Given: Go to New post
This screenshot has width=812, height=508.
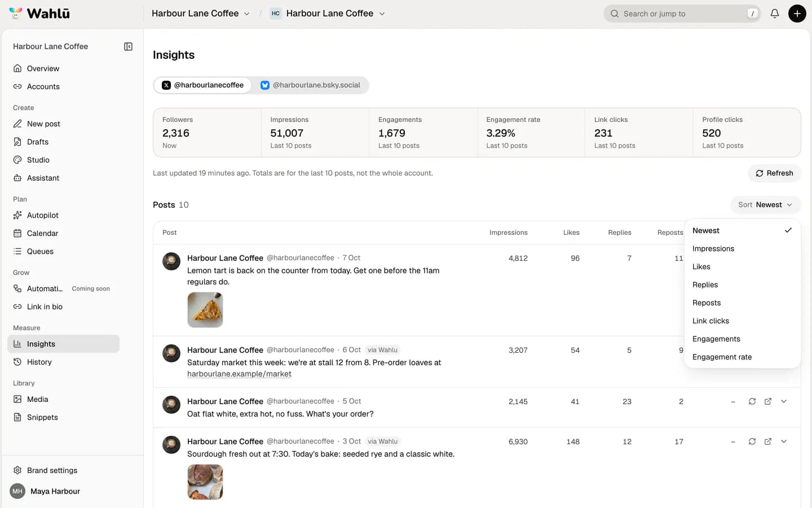Looking at the screenshot, I should click(63, 124).
